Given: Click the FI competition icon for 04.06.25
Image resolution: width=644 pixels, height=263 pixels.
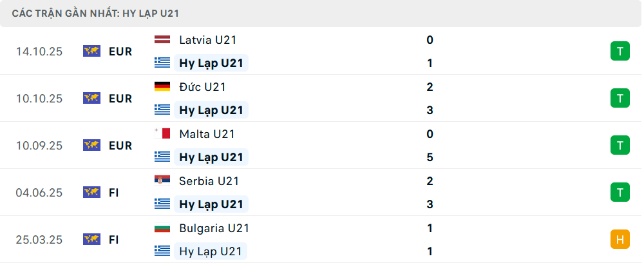Looking at the screenshot, I should click(x=91, y=192).
